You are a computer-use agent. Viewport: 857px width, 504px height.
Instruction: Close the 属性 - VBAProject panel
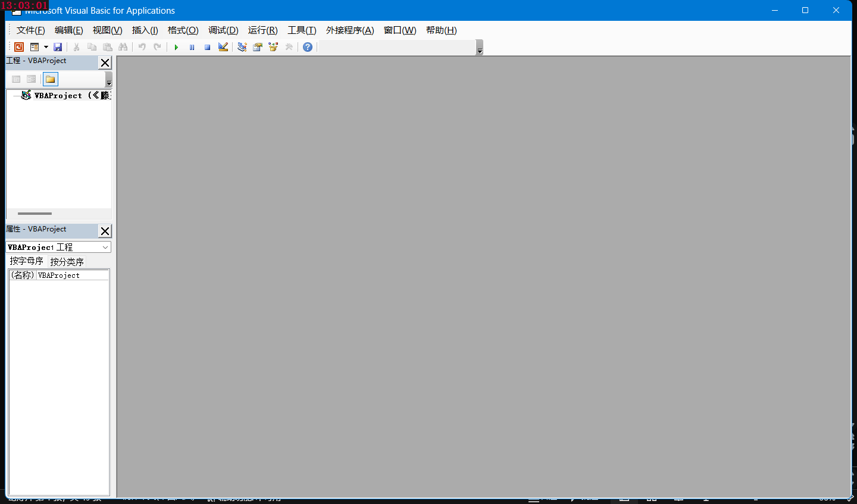pos(105,231)
